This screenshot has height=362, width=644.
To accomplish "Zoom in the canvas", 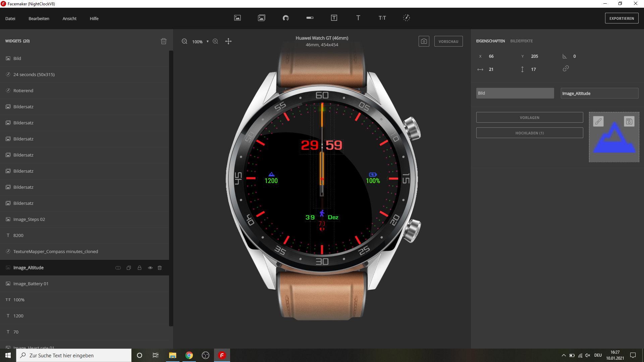I will coord(215,41).
